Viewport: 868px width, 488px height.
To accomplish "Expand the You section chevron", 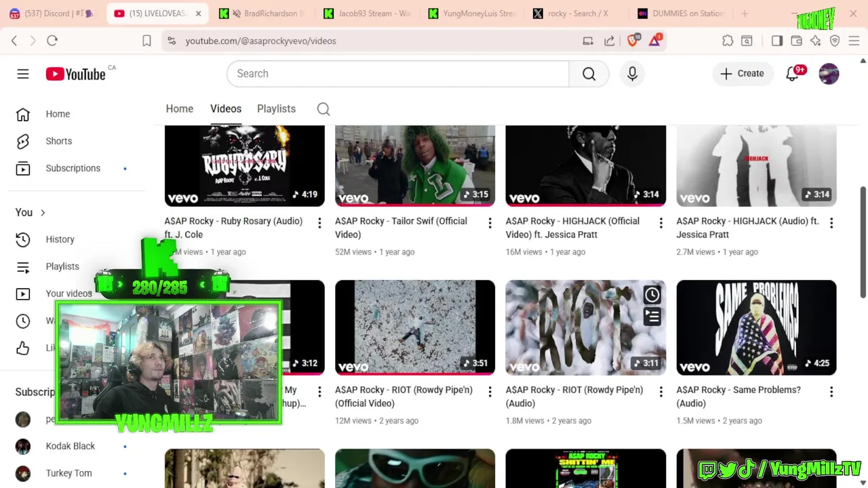I will [x=43, y=213].
